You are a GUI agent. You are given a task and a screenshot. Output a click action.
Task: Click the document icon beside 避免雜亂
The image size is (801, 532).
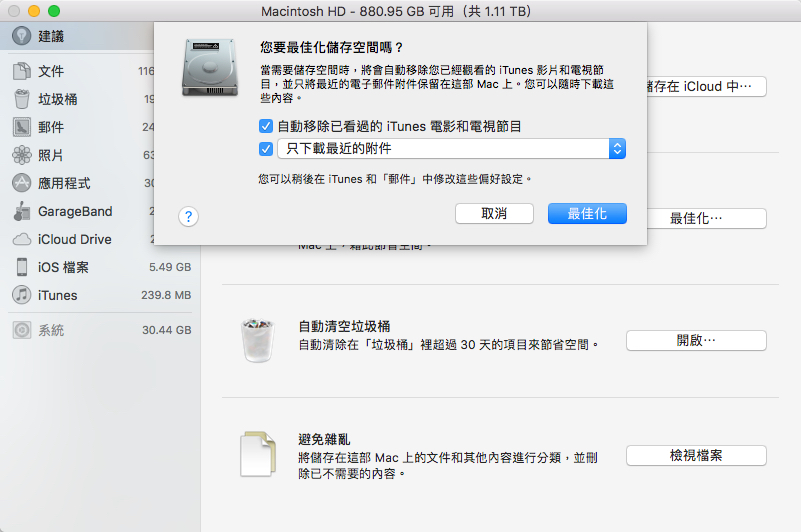(x=258, y=454)
